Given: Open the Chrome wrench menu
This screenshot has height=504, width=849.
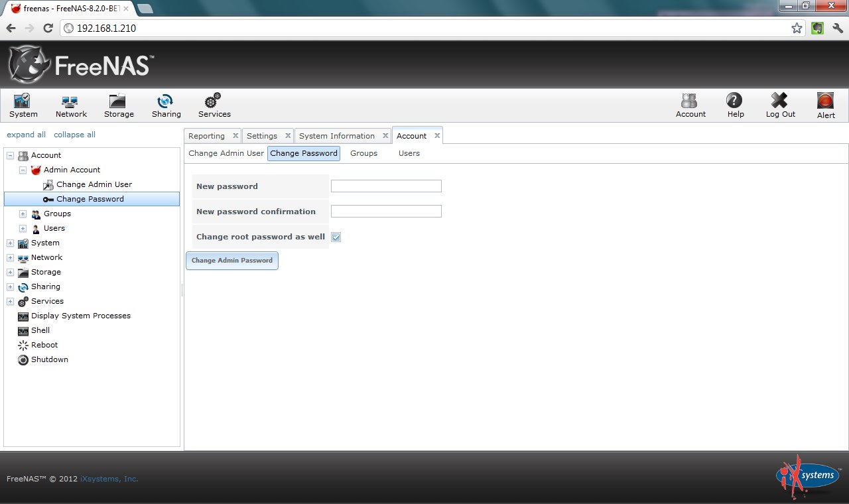Looking at the screenshot, I should (x=837, y=29).
